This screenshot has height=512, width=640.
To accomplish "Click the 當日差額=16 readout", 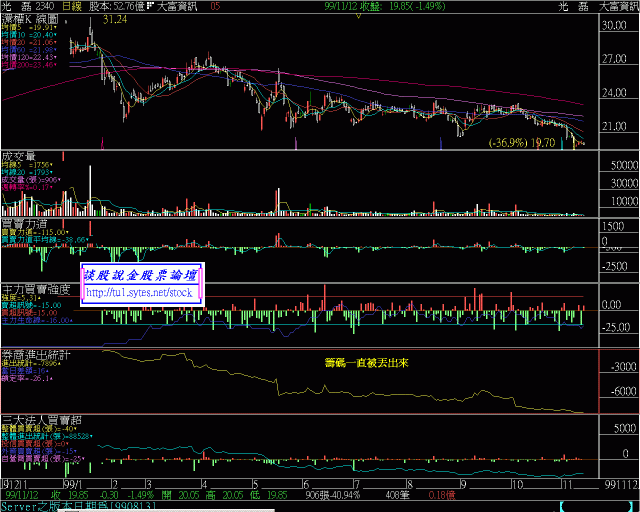I will [24, 371].
